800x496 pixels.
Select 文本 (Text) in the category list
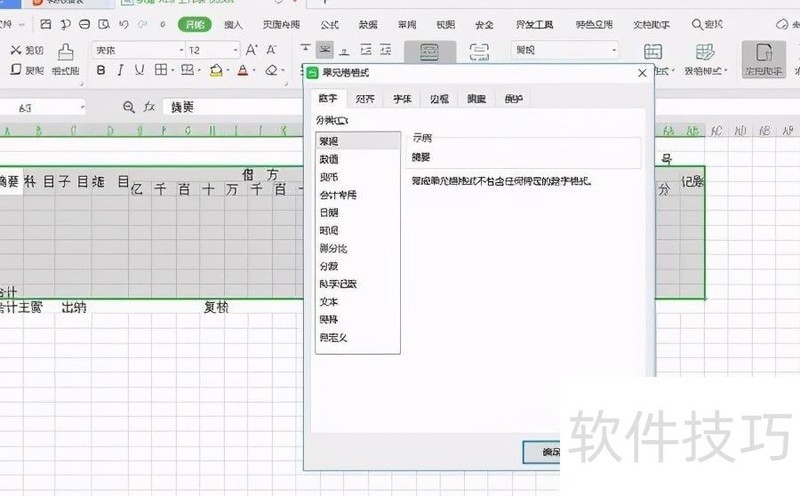329,301
